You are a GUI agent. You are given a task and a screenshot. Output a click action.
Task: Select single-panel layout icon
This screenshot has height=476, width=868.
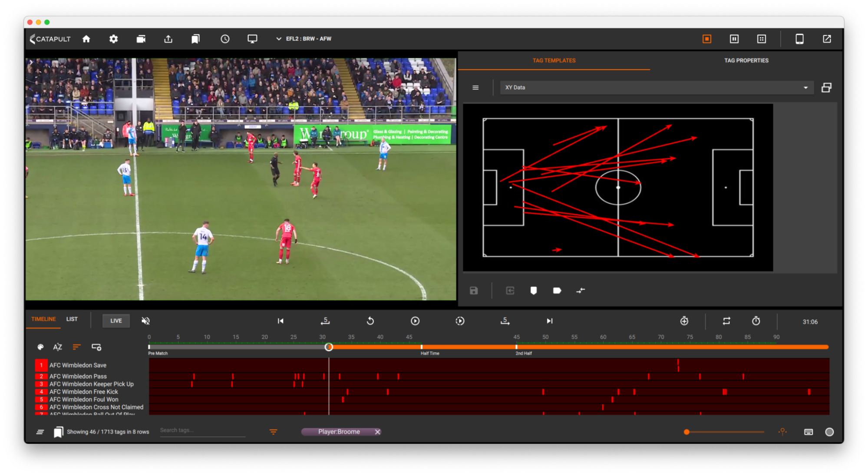[x=707, y=39]
